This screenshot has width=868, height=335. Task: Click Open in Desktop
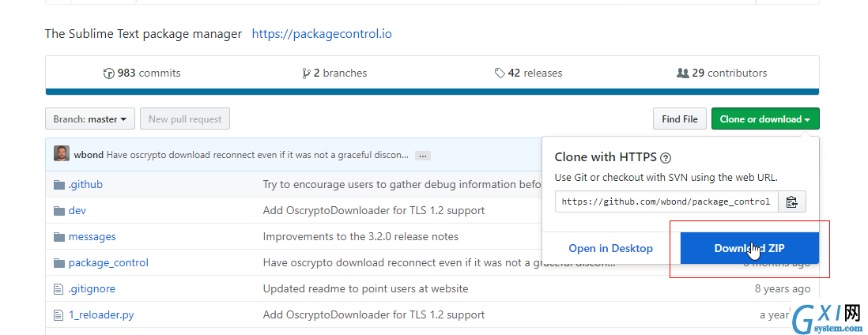[x=610, y=249]
